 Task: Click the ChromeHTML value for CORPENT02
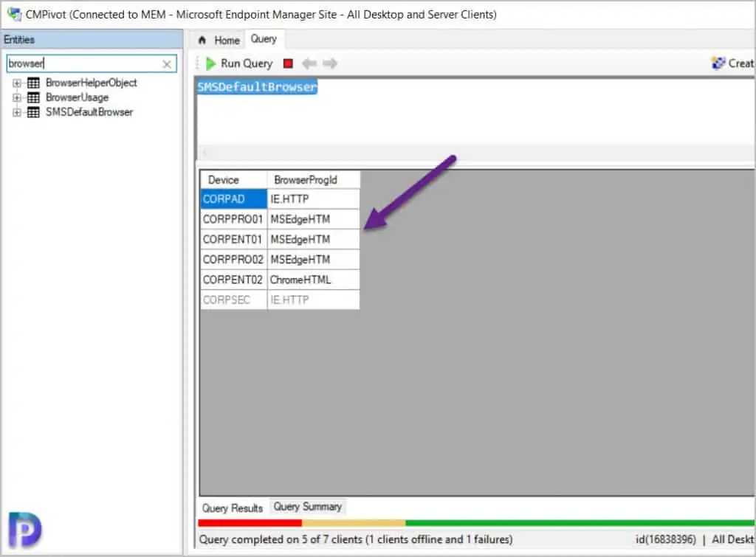pos(313,280)
